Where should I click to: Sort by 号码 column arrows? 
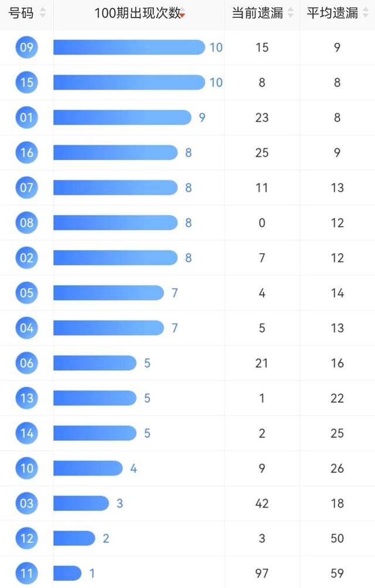tap(43, 13)
